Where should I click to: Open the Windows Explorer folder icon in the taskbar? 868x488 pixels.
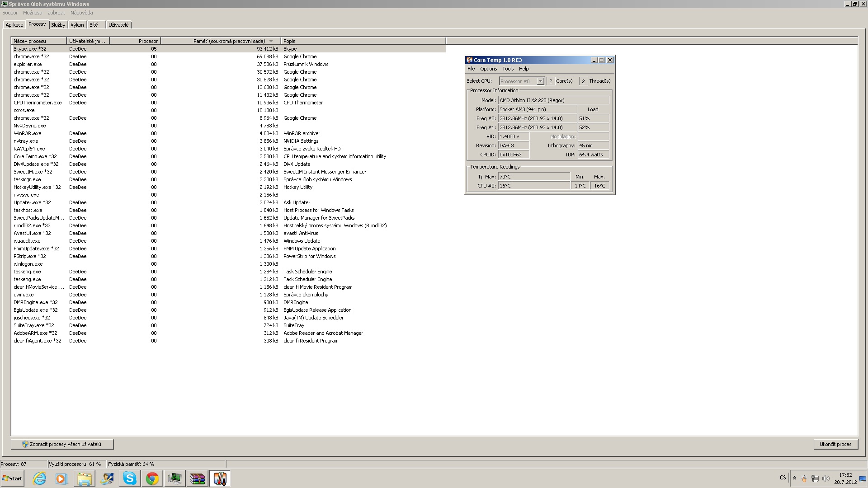pyautogui.click(x=84, y=479)
